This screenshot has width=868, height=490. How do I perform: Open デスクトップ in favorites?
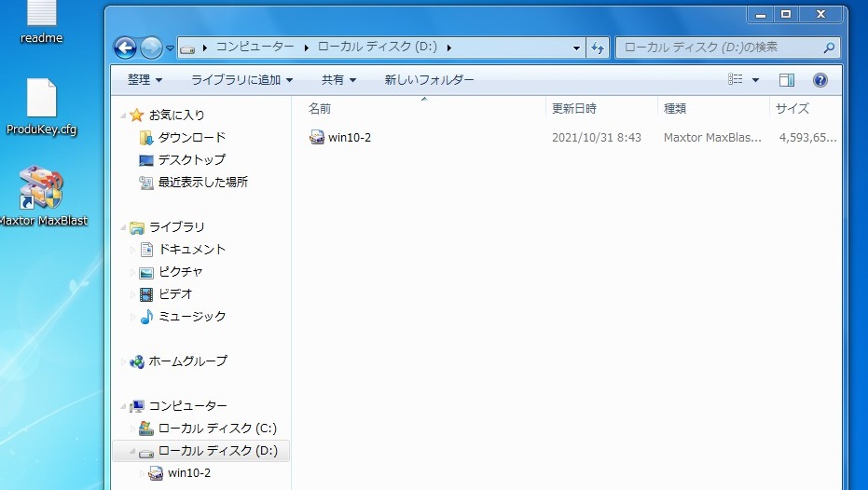click(191, 160)
